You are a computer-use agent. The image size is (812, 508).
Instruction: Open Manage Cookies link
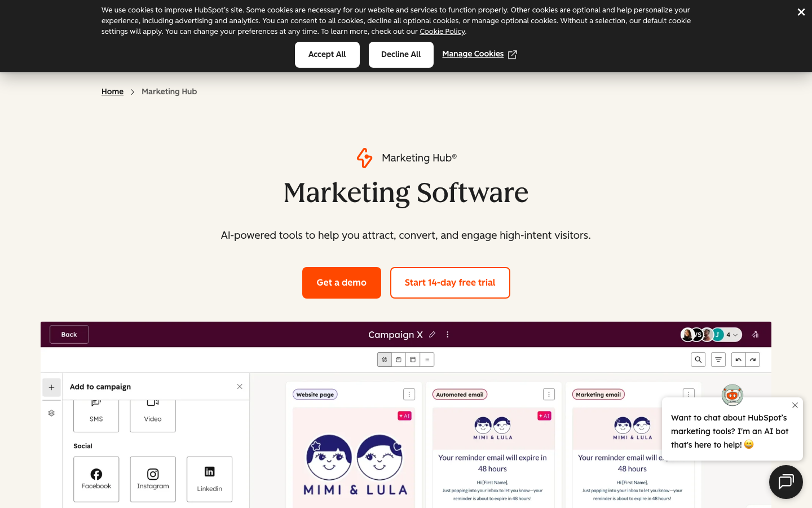[x=473, y=54]
